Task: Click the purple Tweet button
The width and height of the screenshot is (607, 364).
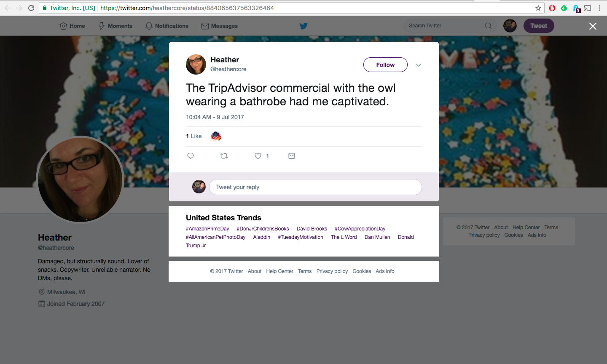Action: point(539,26)
